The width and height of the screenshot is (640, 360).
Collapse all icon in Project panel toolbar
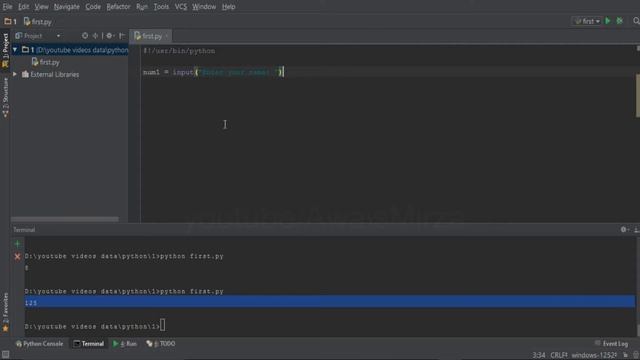coord(95,36)
